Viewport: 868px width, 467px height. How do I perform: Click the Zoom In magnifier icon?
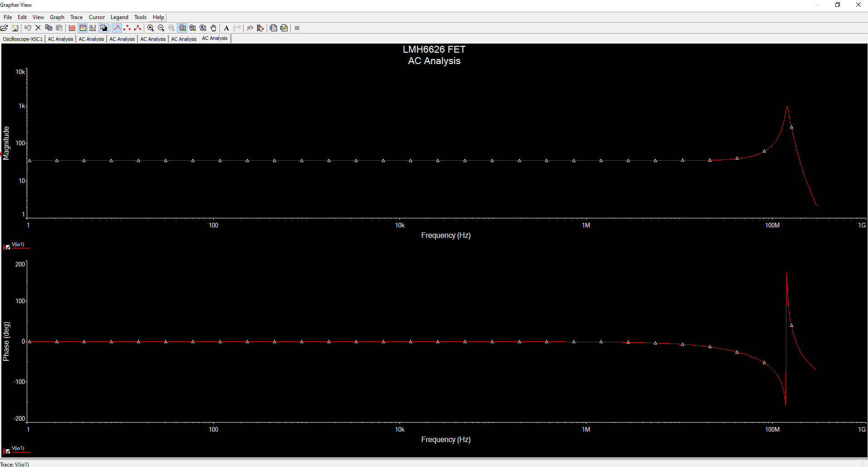tap(151, 28)
